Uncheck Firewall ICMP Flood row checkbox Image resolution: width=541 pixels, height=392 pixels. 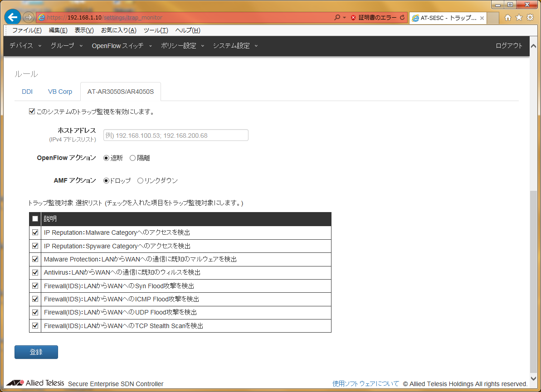point(35,299)
